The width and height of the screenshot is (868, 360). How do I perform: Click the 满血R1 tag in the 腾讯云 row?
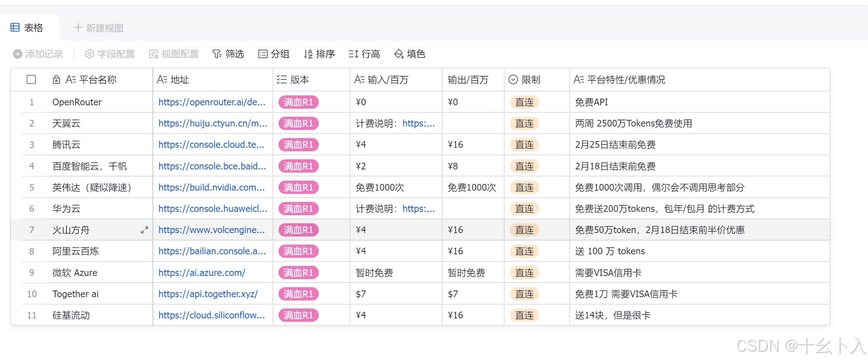[x=298, y=145]
